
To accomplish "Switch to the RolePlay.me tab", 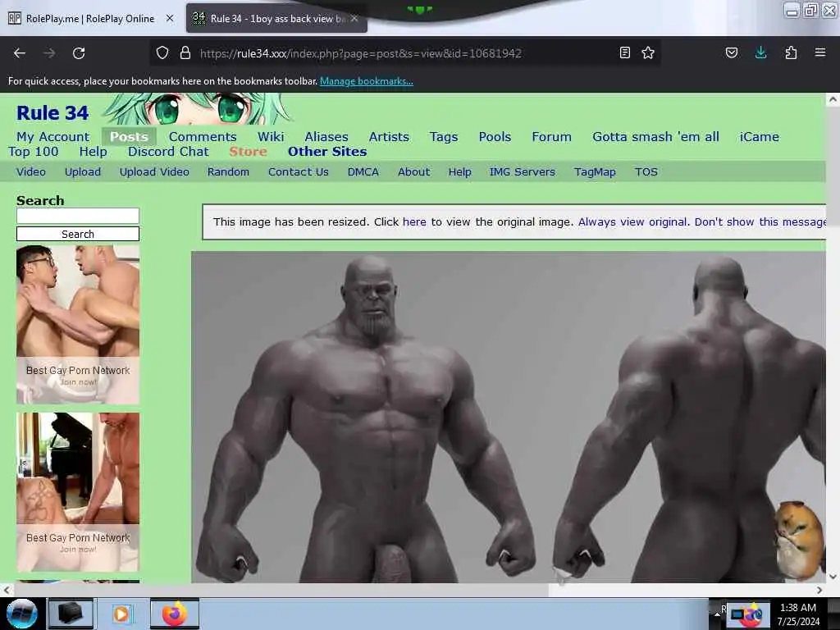I will [89, 18].
